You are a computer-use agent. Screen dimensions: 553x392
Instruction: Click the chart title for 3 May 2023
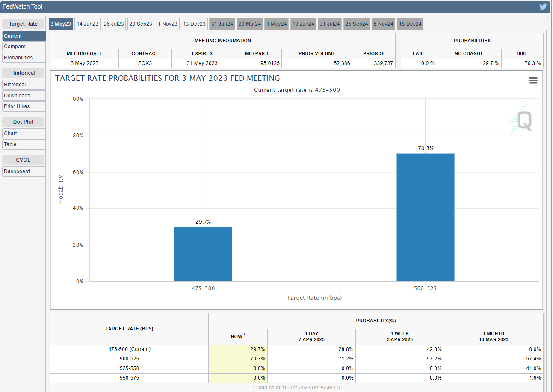click(168, 78)
